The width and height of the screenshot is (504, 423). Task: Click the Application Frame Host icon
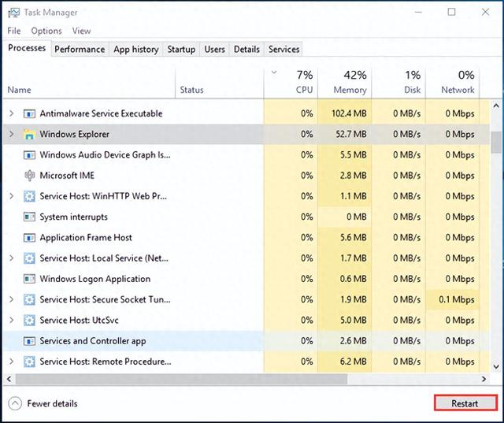coord(29,238)
